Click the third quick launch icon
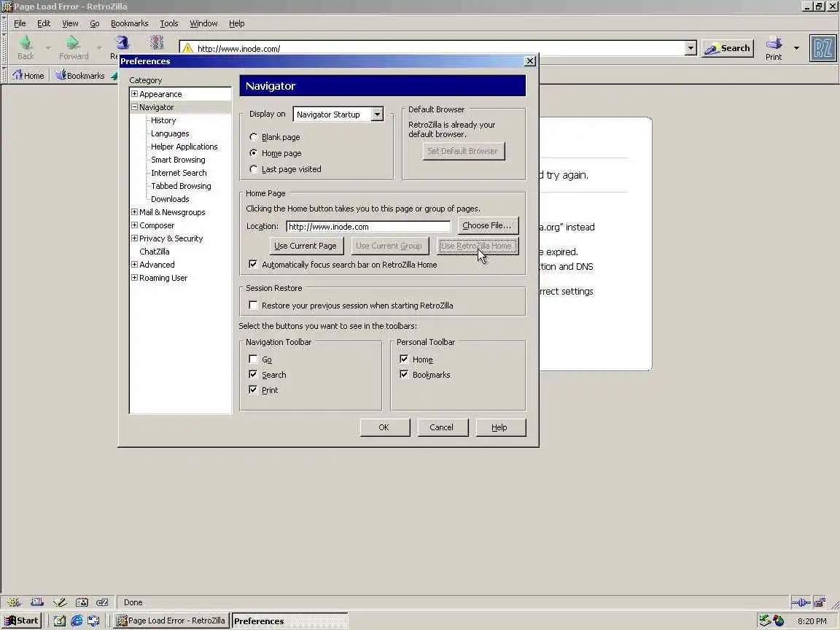This screenshot has width=840, height=630. click(94, 621)
